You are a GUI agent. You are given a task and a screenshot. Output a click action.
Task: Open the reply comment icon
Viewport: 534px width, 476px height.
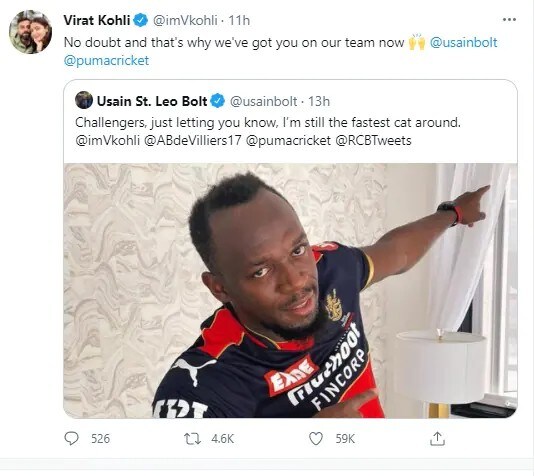[x=72, y=439]
